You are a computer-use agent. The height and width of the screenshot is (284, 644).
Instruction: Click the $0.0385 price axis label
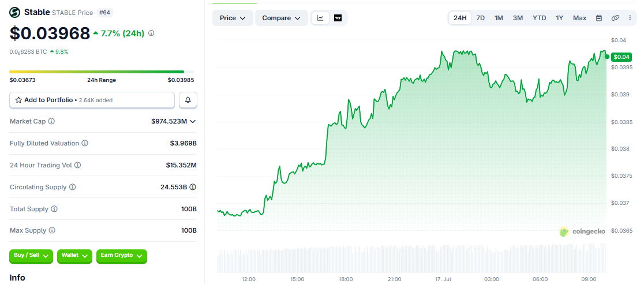pyautogui.click(x=621, y=122)
